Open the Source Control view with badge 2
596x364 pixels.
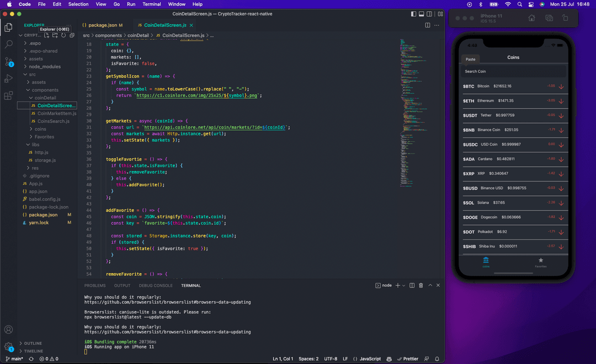(7, 62)
